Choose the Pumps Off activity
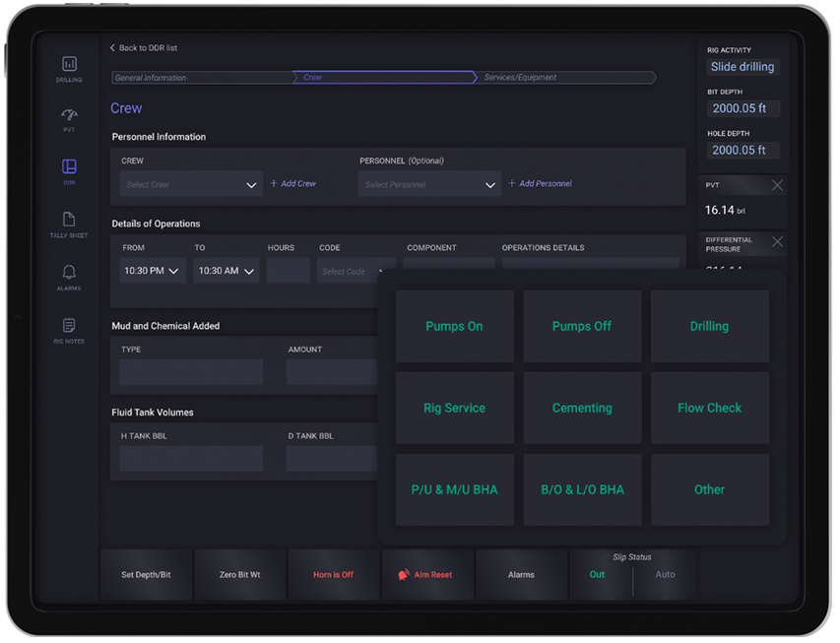This screenshot has width=840, height=643. (x=582, y=326)
